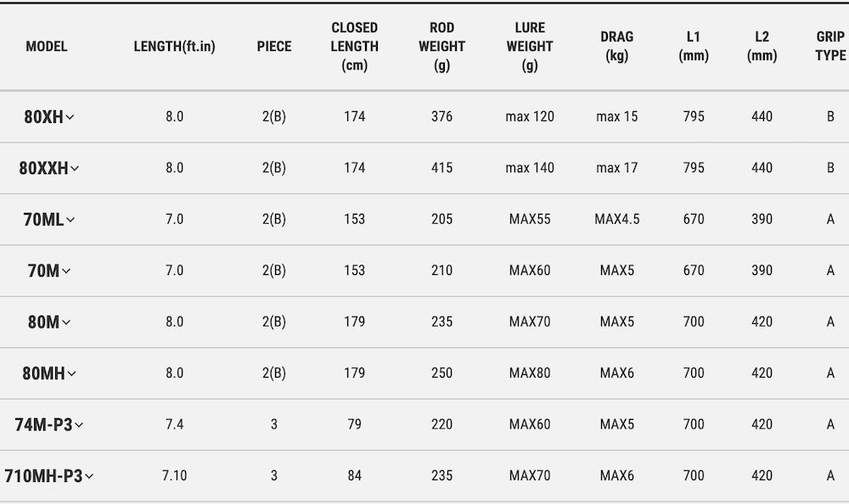
Task: Click the CLOSED LENGTH column header
Action: 355,47
